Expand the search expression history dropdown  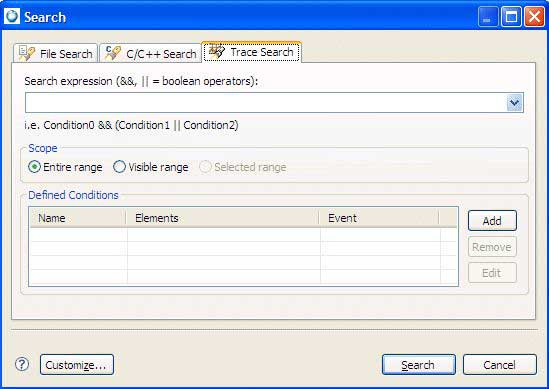tap(515, 103)
